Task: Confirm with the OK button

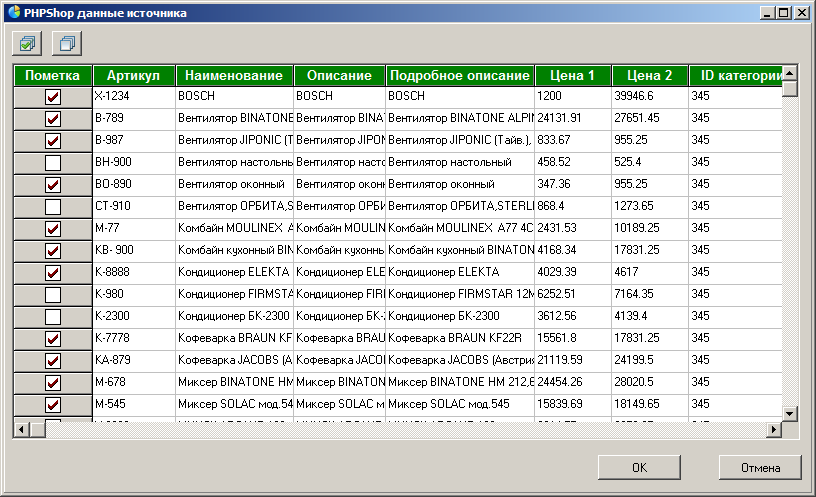Action: pos(639,467)
